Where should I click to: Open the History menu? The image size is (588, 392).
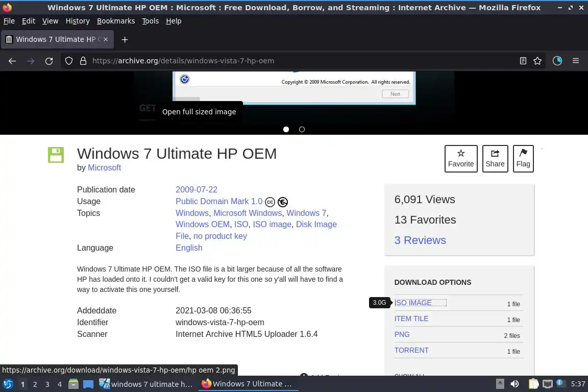(x=78, y=21)
